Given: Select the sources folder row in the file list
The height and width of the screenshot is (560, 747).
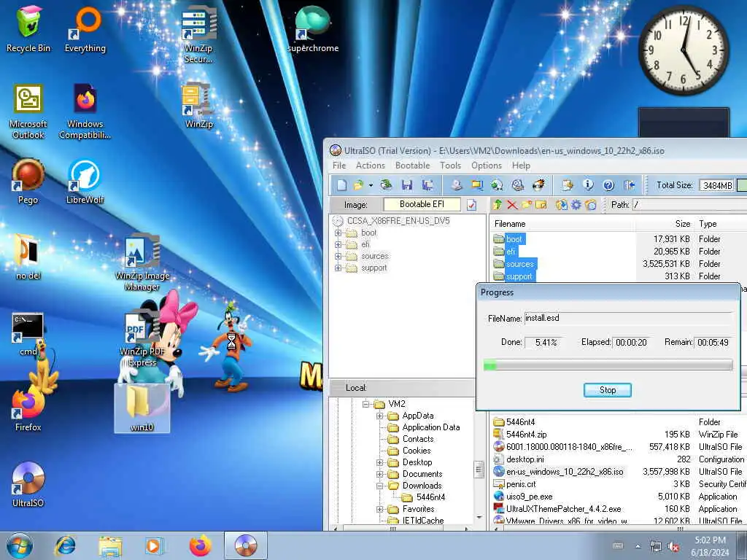Looking at the screenshot, I should [x=519, y=264].
